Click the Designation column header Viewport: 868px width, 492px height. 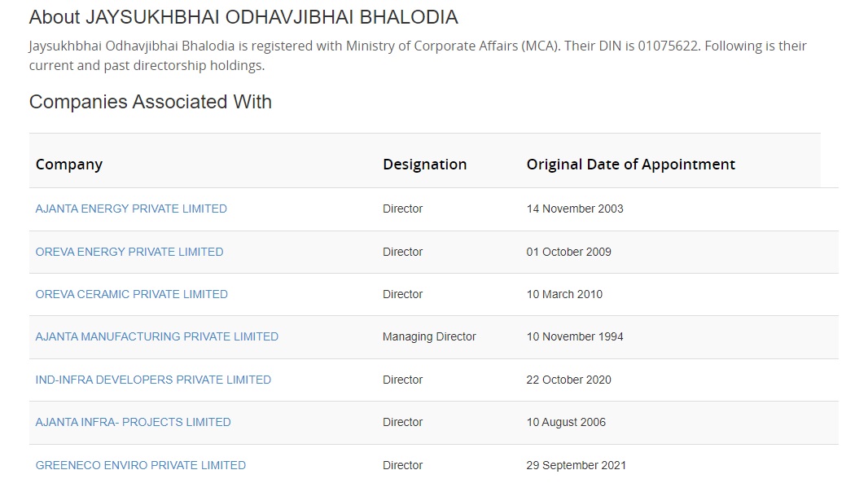pyautogui.click(x=425, y=165)
